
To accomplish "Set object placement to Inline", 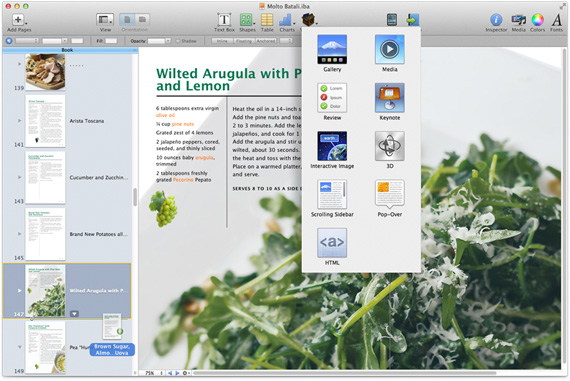I will 222,41.
